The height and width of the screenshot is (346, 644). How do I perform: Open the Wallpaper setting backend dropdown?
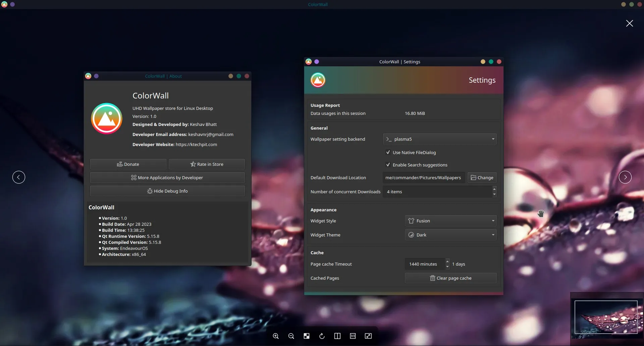pos(439,139)
